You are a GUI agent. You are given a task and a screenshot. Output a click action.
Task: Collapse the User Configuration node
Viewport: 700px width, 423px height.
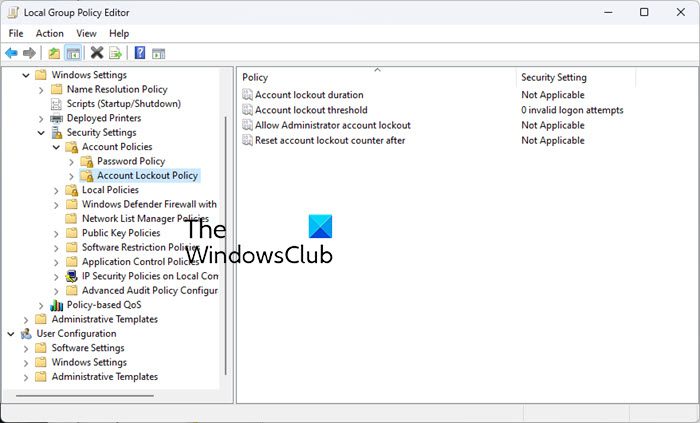(x=11, y=333)
